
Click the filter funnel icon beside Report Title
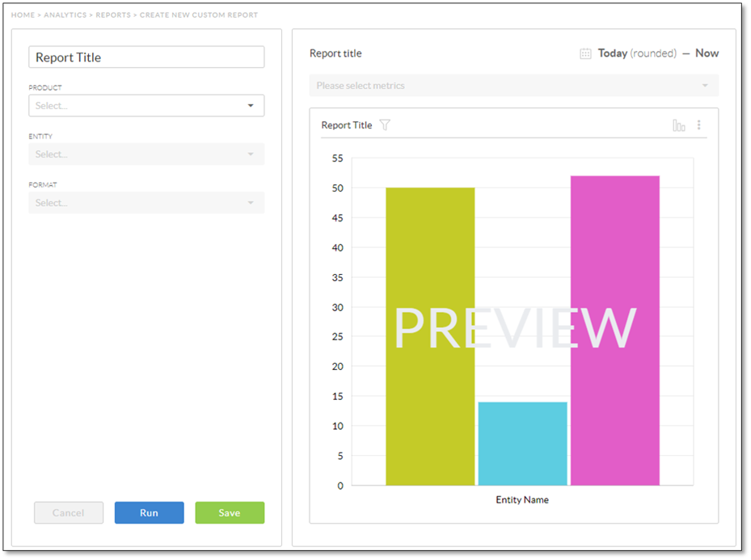pos(385,125)
